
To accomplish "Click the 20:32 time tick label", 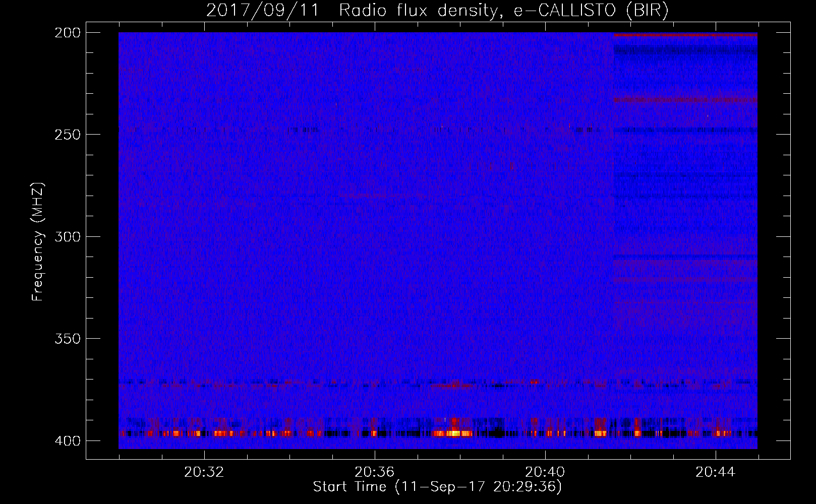I will click(x=204, y=472).
